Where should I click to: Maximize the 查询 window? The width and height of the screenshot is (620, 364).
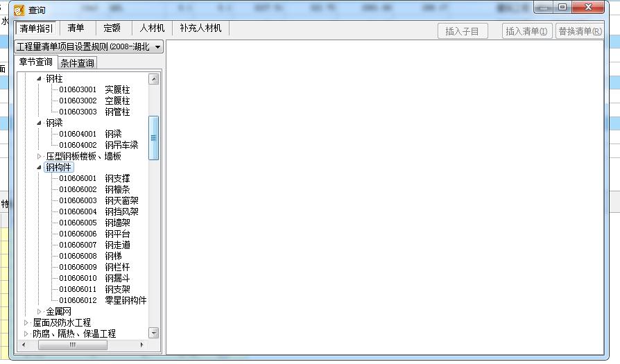[x=562, y=7]
